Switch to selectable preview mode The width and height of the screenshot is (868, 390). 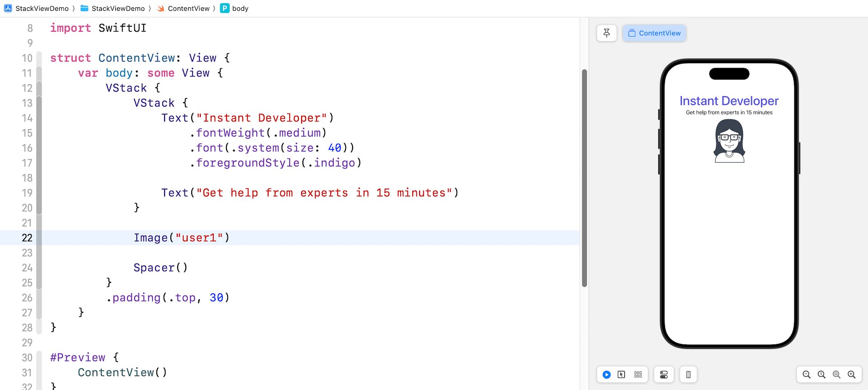(x=622, y=375)
